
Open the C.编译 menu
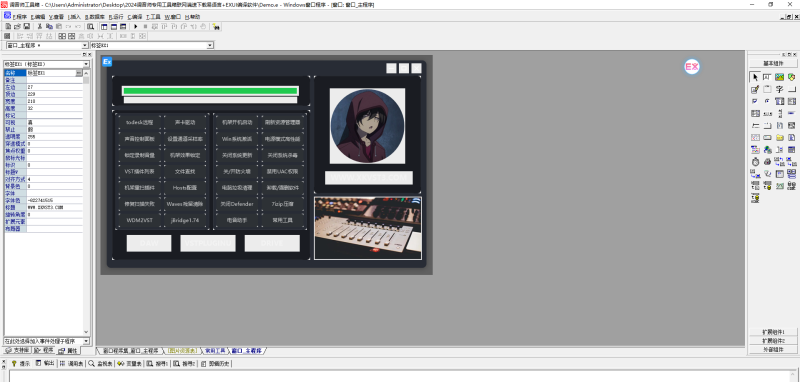click(x=135, y=17)
